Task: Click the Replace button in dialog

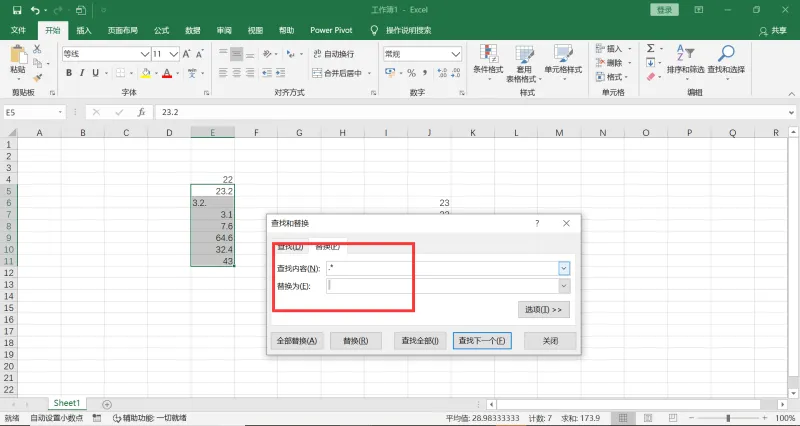Action: (x=356, y=341)
